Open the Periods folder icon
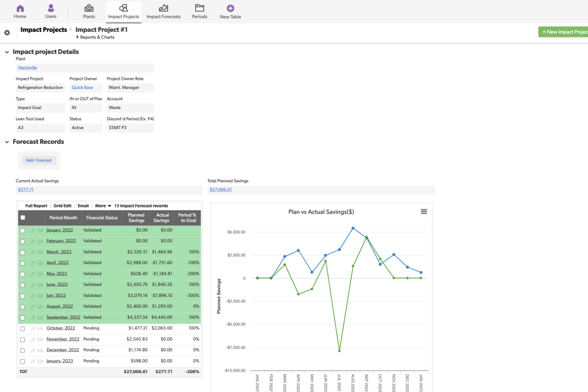This screenshot has width=588, height=392. 200,8
